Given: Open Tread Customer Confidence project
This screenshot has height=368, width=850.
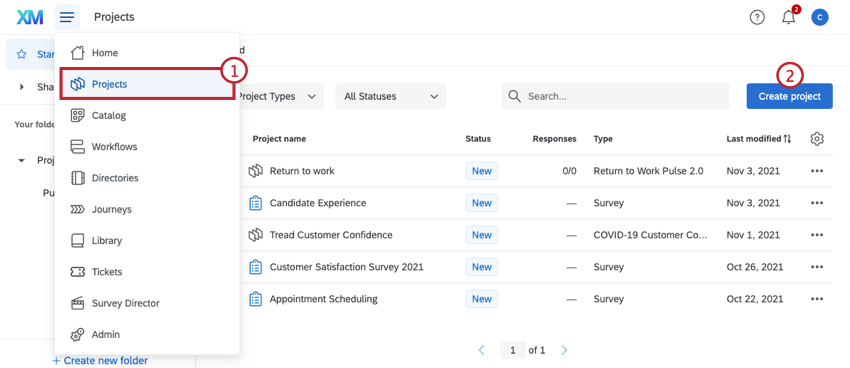Looking at the screenshot, I should coord(331,235).
